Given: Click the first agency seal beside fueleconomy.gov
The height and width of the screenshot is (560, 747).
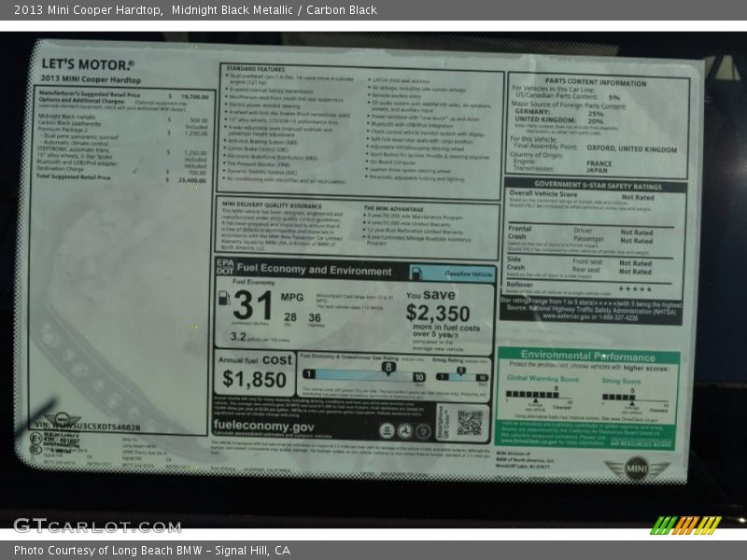Looking at the screenshot, I should (387, 431).
